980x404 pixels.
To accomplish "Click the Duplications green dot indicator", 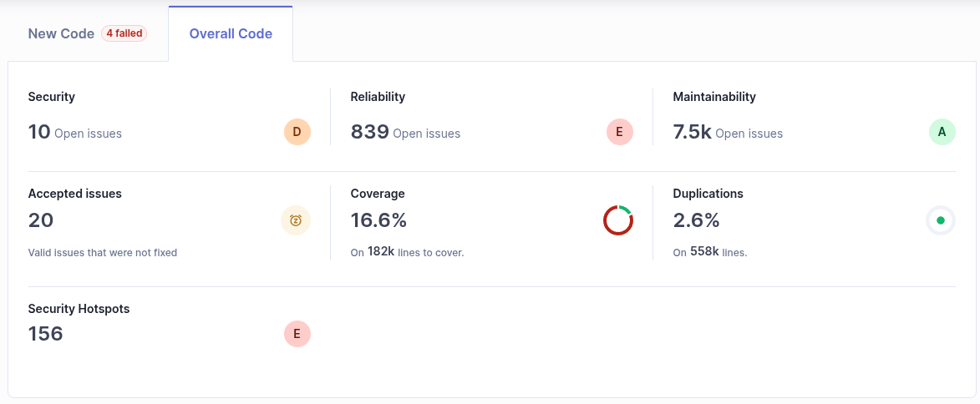I will click(941, 220).
